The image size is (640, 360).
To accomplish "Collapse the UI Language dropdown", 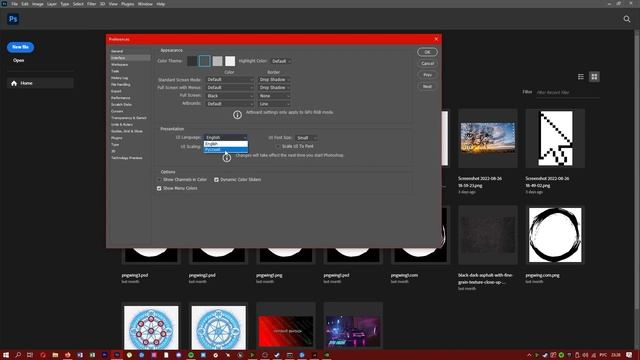I will (226, 138).
